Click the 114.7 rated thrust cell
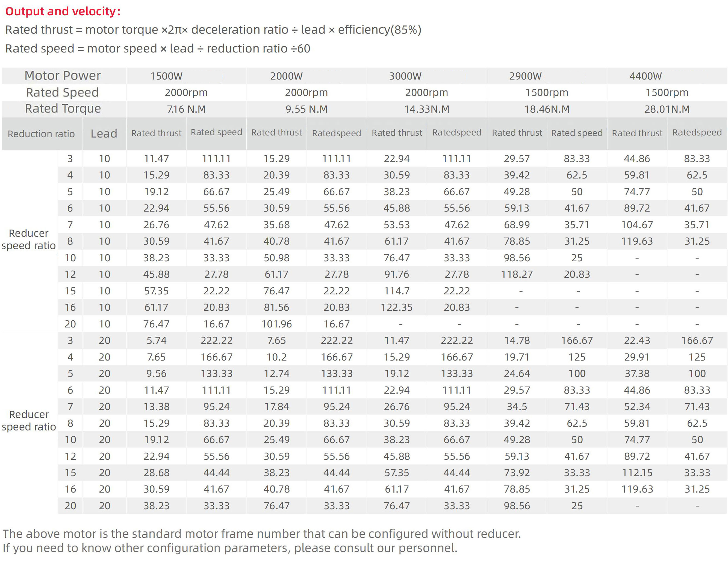Screen dimensions: 728x562 click(396, 291)
